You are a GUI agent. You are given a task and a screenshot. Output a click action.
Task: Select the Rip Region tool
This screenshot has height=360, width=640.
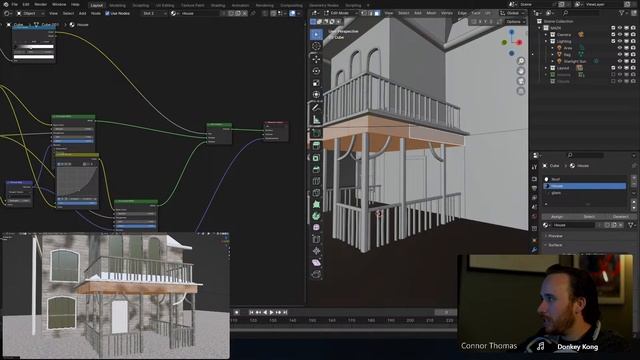pyautogui.click(x=316, y=275)
